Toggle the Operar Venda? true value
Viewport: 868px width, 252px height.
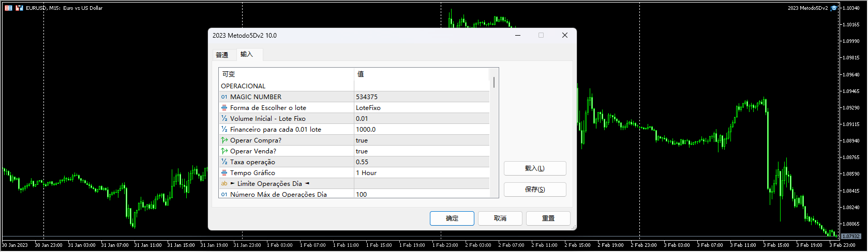[421, 151]
